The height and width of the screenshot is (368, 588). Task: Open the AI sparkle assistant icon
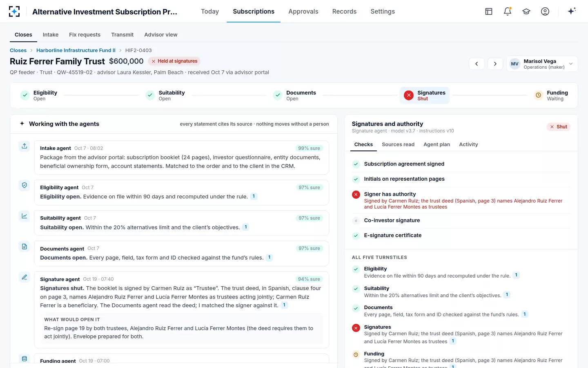572,11
